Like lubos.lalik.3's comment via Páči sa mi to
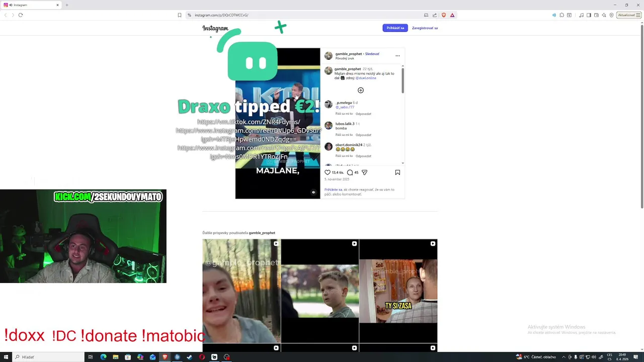The image size is (644, 362). pos(344,135)
